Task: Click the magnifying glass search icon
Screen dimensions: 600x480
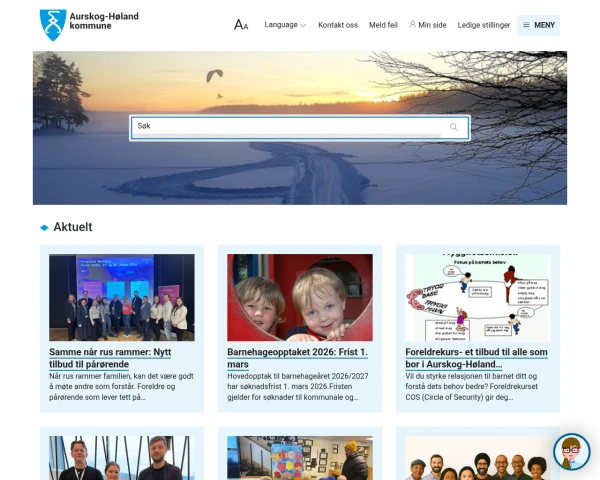Action: pos(454,127)
